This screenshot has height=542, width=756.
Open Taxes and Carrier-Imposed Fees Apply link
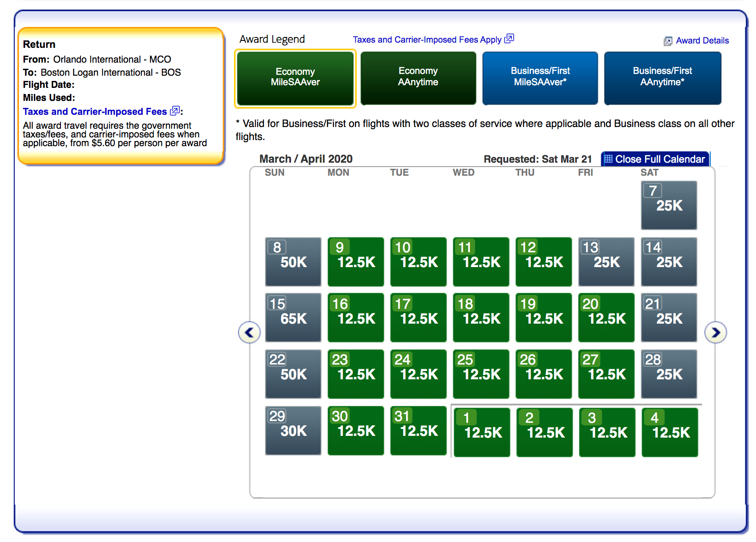tap(427, 40)
